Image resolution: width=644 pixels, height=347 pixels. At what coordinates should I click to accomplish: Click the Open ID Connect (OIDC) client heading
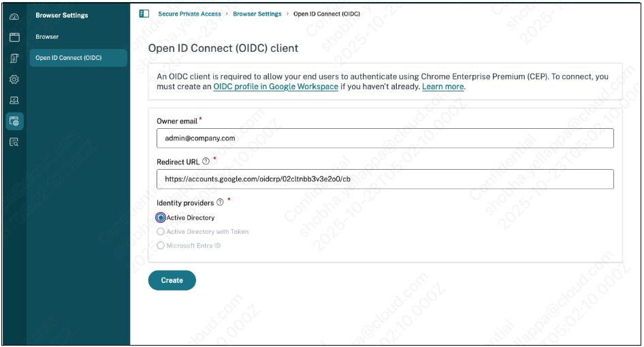(223, 48)
